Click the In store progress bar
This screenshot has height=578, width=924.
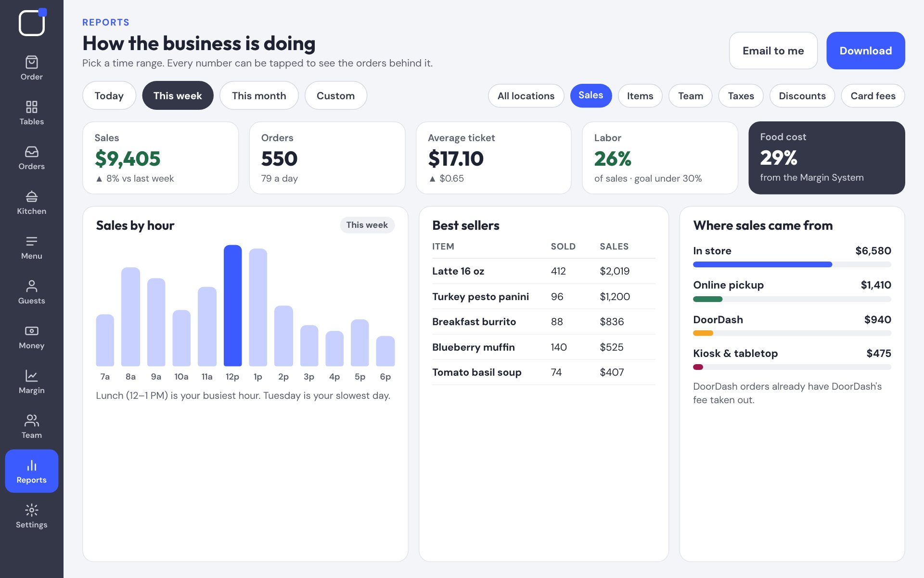click(x=792, y=264)
